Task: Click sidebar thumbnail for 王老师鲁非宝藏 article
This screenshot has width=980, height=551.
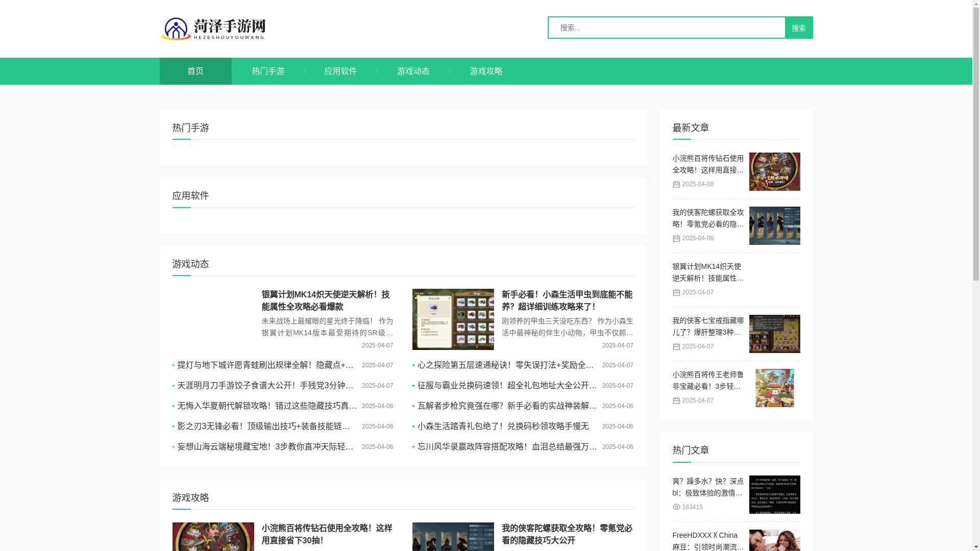Action: pos(774,388)
